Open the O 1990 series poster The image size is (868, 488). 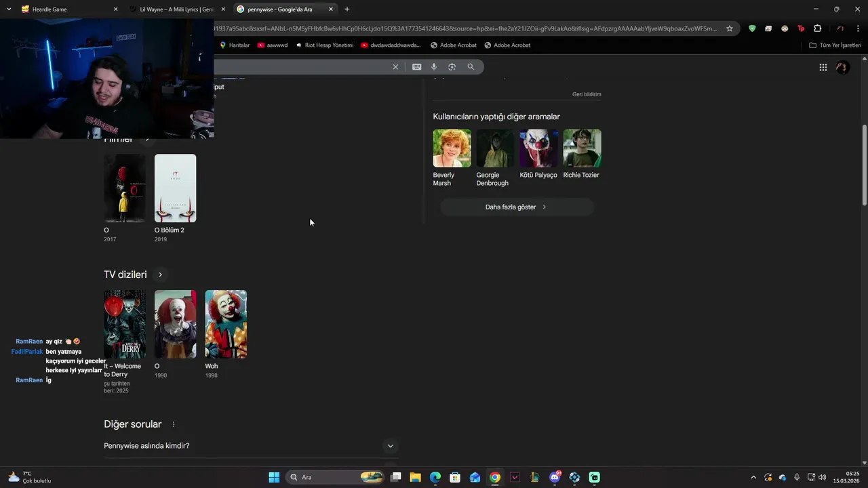click(x=175, y=325)
